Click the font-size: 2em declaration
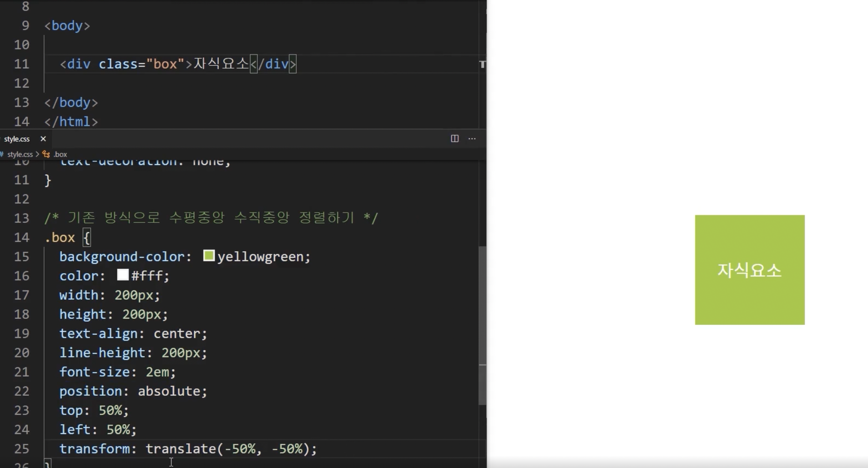 point(118,372)
